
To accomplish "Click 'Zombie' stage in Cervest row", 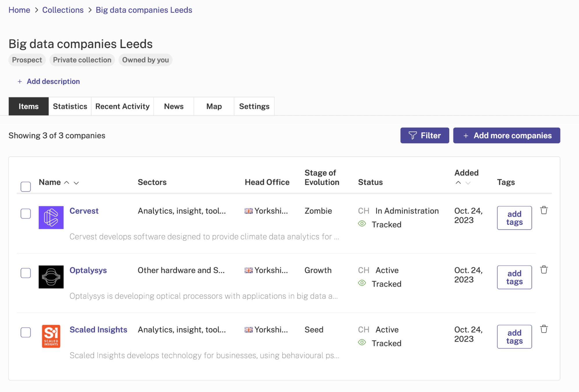I will (x=318, y=211).
